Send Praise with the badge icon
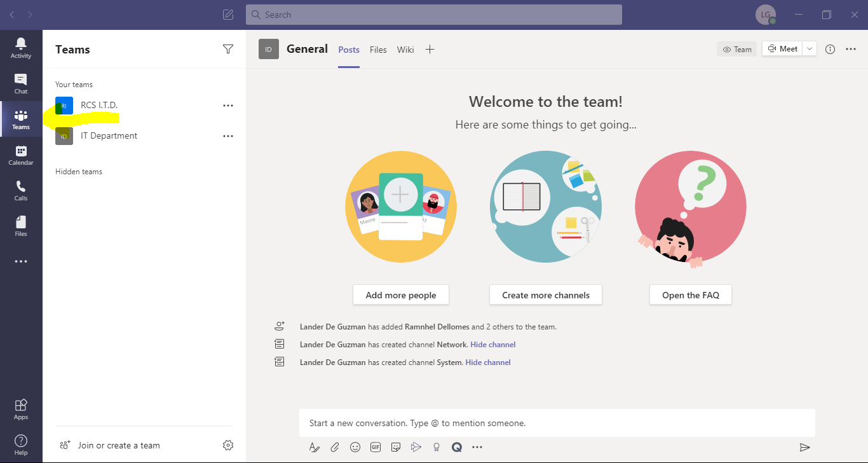 point(437,447)
